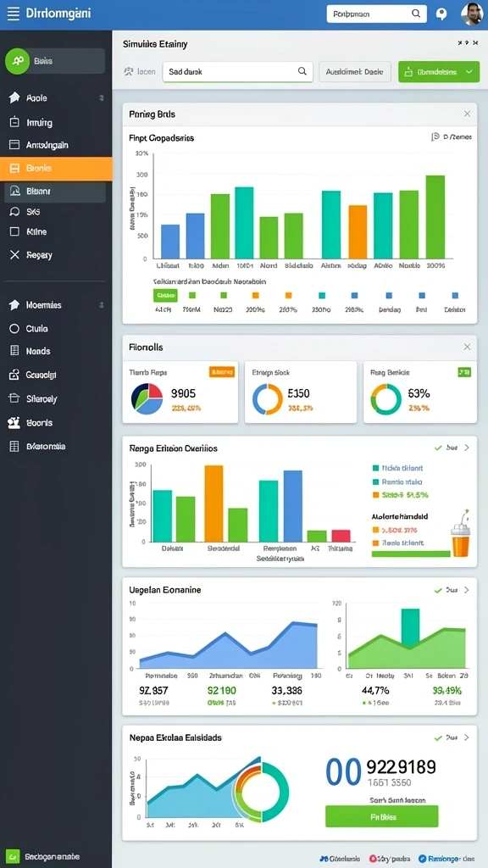Viewport: 488px width, 868px height.
Task: Expand the Renga Etision Overilios chevron arrow
Action: click(x=467, y=448)
